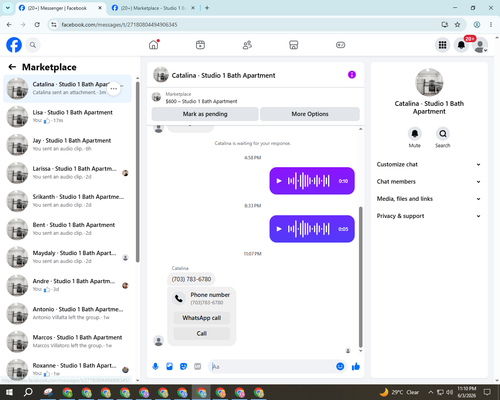Open a new browser tab
The height and width of the screenshot is (400, 500).
tap(207, 8)
